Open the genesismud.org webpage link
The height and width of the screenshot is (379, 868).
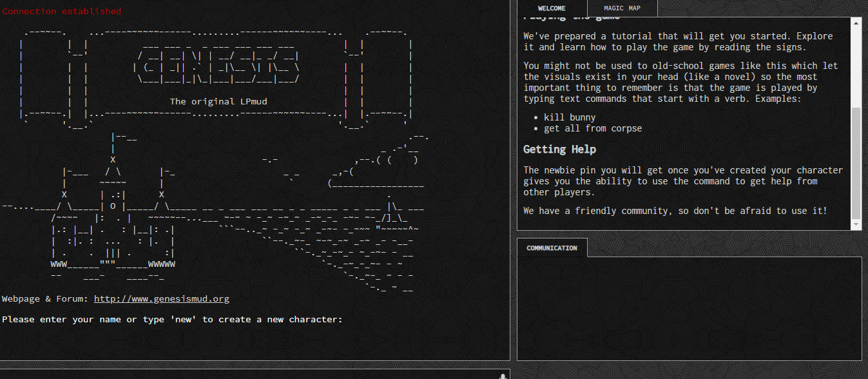click(162, 299)
